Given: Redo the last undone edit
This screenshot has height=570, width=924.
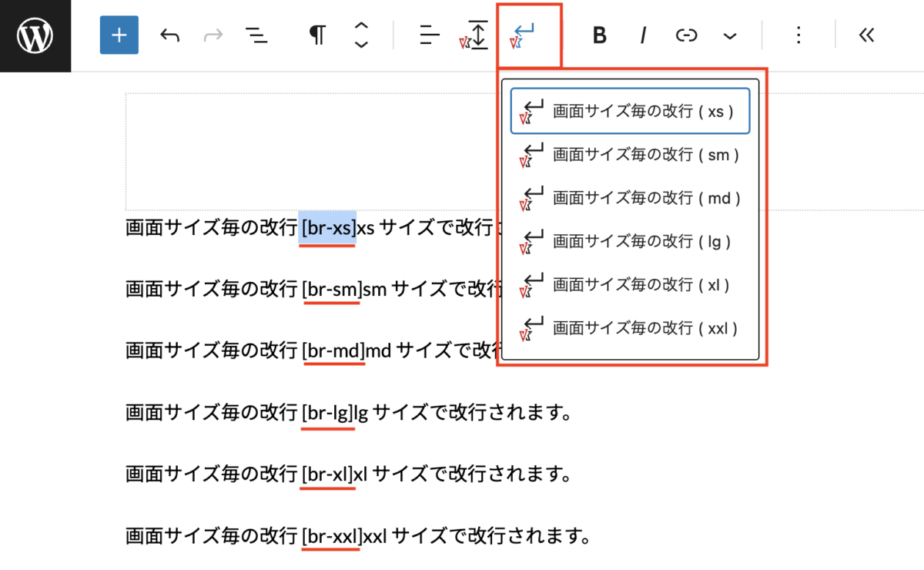Looking at the screenshot, I should tap(212, 35).
